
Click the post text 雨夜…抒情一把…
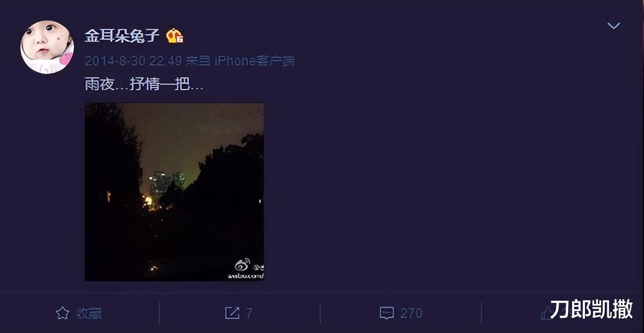tap(144, 84)
